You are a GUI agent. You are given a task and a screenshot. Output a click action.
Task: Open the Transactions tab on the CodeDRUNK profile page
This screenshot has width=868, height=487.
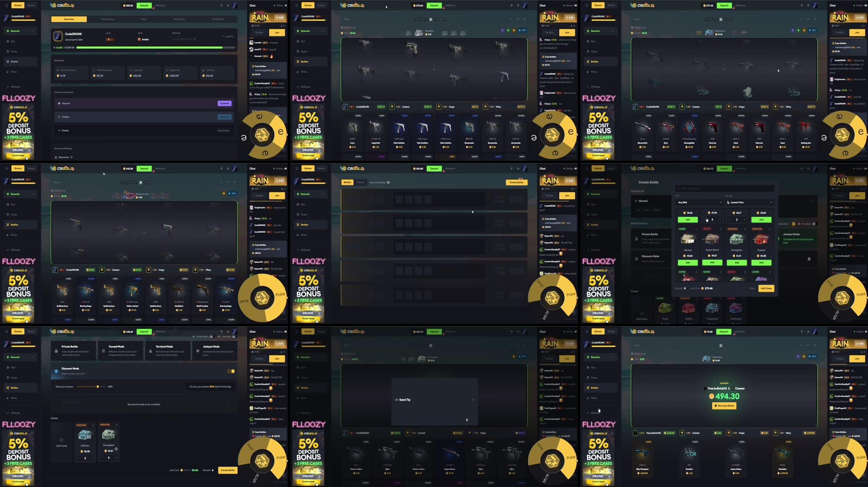click(x=107, y=19)
